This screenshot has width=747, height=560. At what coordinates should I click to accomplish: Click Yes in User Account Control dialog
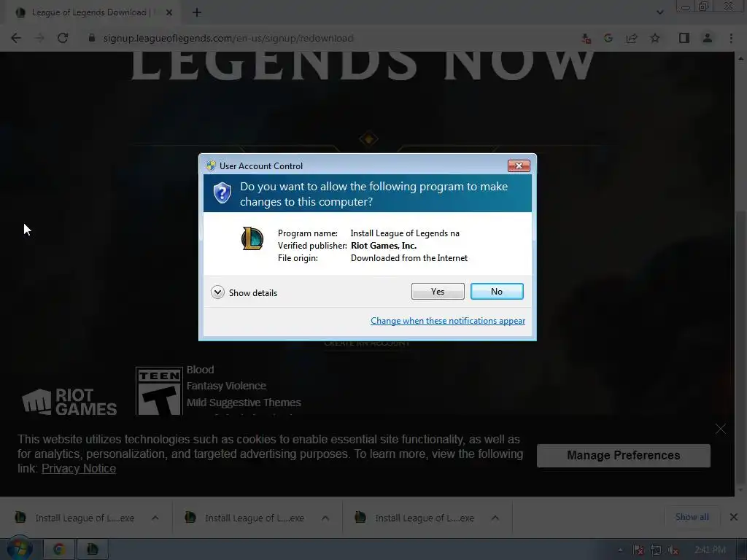pos(438,292)
